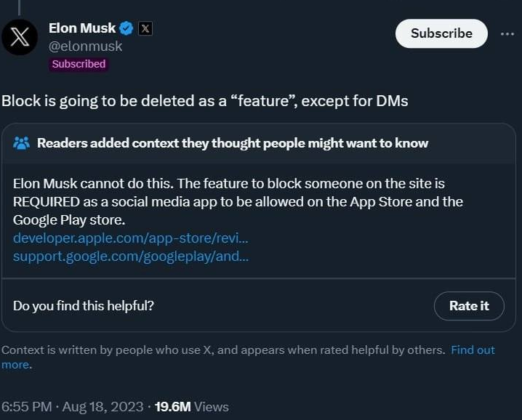Click the 19.6M Views count
The image size is (522, 420).
pyautogui.click(x=192, y=407)
